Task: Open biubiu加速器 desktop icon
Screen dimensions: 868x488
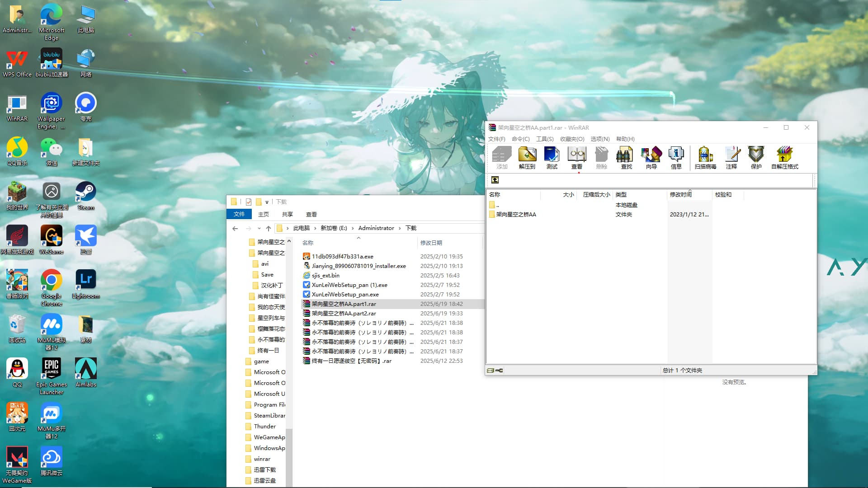Action: (x=52, y=63)
